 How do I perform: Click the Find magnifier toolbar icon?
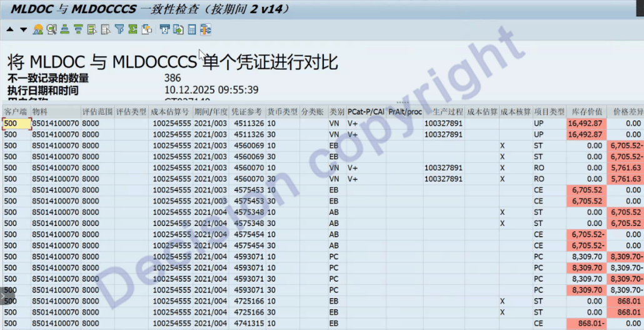(51, 29)
